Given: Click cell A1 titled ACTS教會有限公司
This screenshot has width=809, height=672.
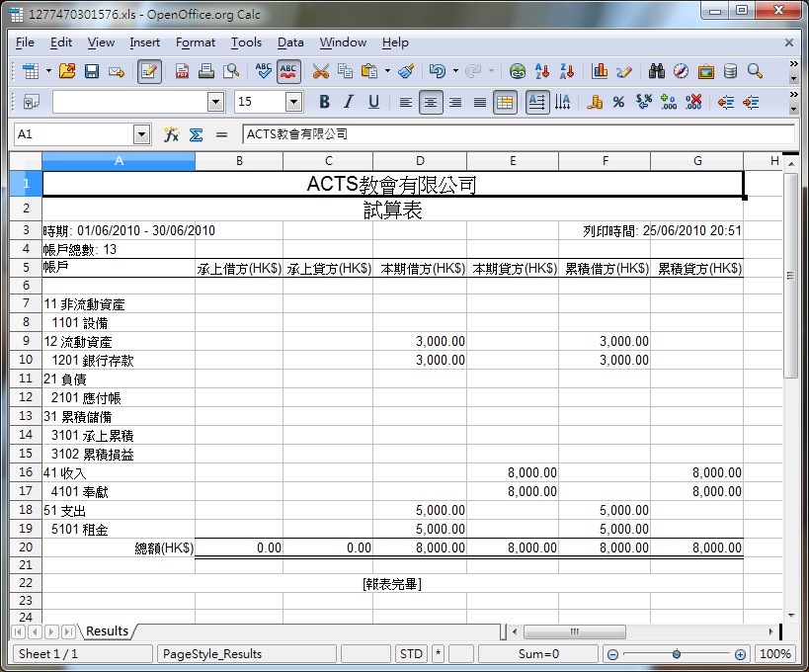Looking at the screenshot, I should click(392, 184).
